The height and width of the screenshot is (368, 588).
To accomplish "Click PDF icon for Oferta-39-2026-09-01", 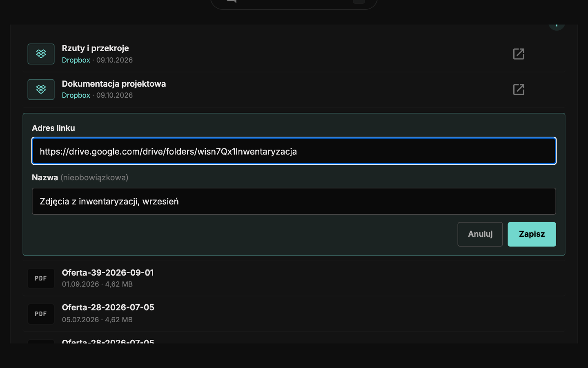I will [41, 278].
